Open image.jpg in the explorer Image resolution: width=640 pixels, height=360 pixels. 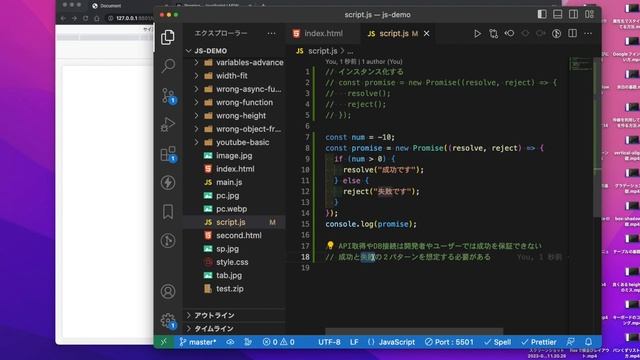tap(235, 156)
